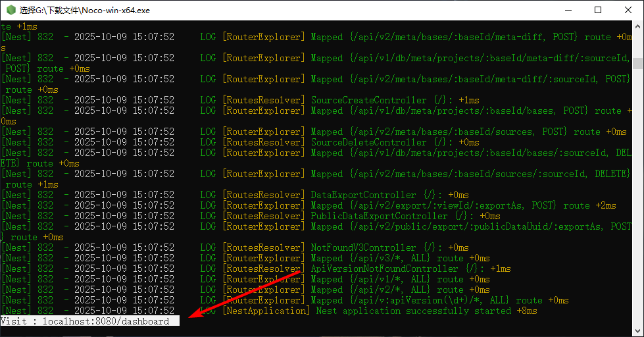The image size is (644, 337).
Task: Maximize the console window
Action: coord(598,11)
